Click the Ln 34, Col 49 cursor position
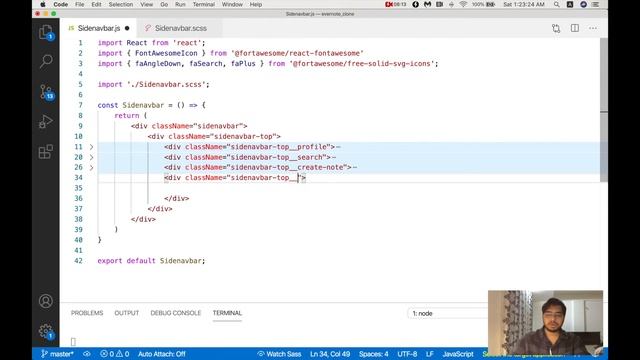 point(330,354)
